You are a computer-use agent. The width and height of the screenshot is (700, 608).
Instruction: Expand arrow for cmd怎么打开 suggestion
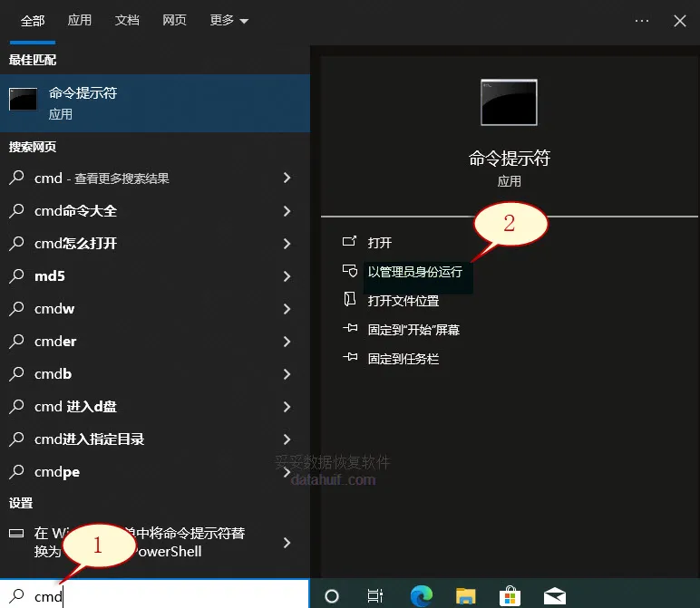(x=287, y=244)
